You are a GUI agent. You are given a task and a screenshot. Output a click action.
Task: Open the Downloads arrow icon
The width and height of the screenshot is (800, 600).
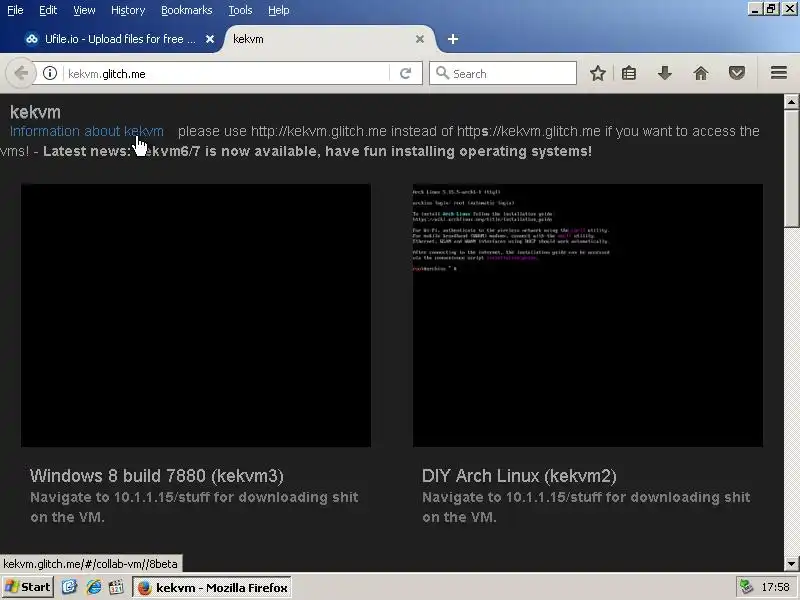[x=664, y=73]
